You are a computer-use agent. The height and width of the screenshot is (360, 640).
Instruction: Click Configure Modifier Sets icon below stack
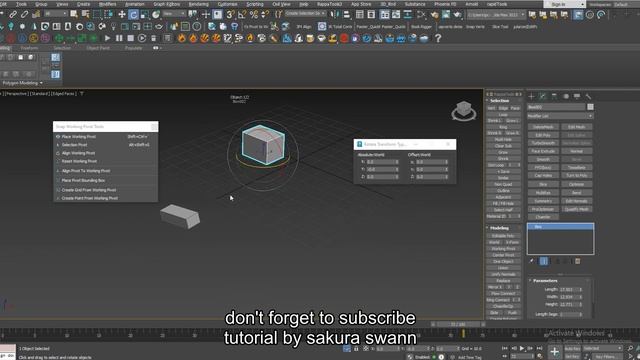pos(578,261)
